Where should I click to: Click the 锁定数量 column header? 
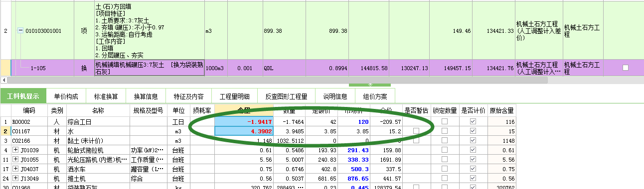[x=445, y=110]
